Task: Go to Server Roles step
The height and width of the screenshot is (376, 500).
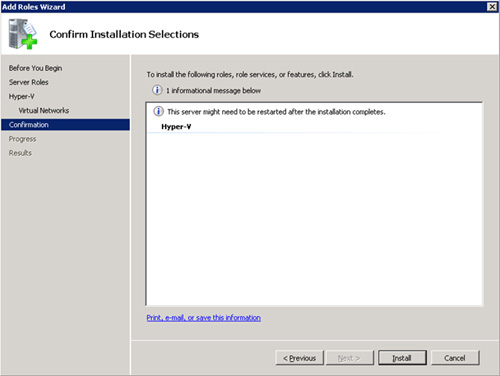Action: (29, 82)
